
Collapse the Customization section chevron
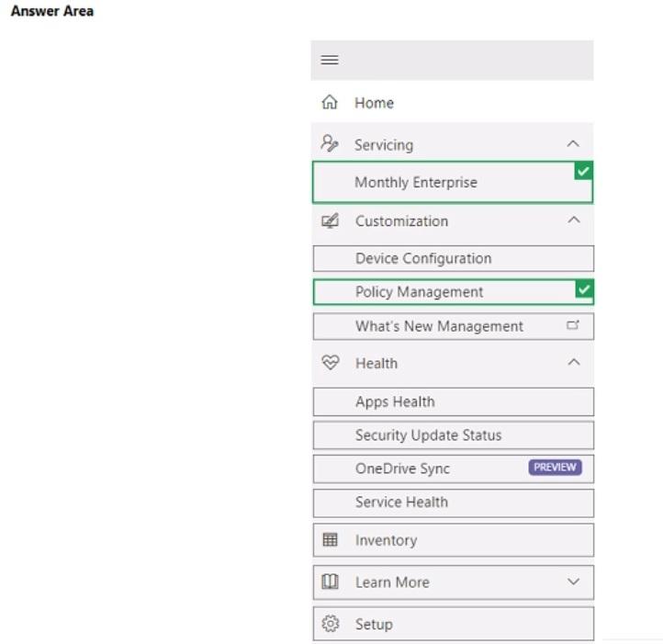pyautogui.click(x=573, y=220)
